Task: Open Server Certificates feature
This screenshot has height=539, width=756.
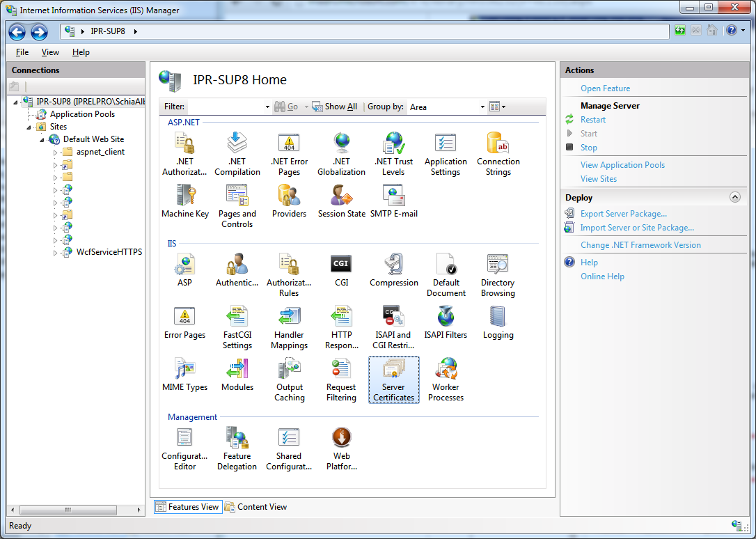Action: pyautogui.click(x=394, y=380)
